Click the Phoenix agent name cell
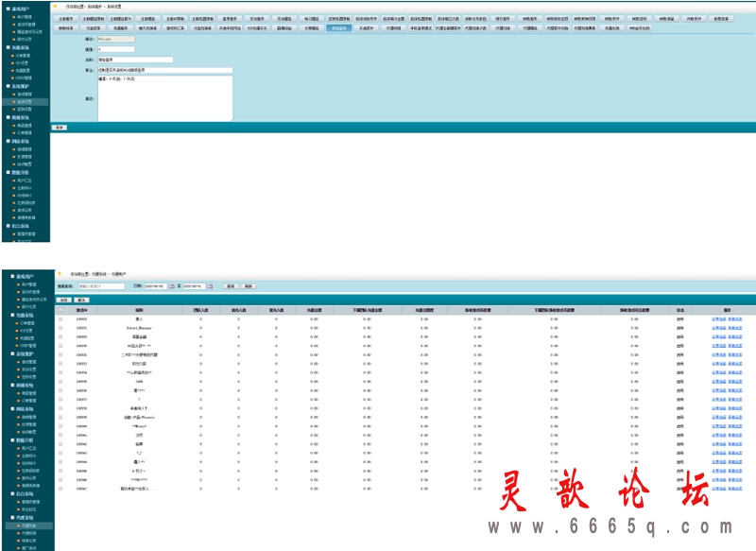Viewport: 756px width, 551px height. point(139,417)
